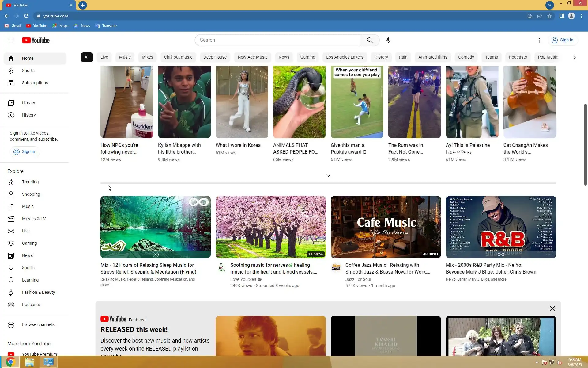Click inside the YouTube search field

pyautogui.click(x=277, y=40)
